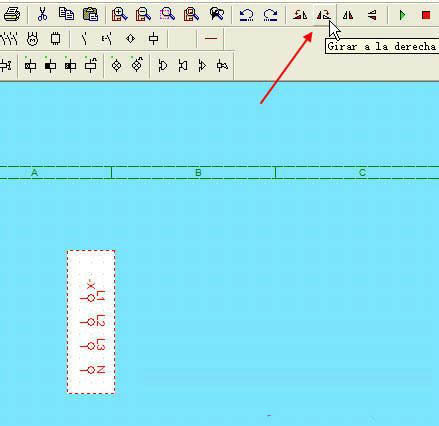439x426 pixels.
Task: Zoom in with the plus magnifier
Action: (119, 15)
